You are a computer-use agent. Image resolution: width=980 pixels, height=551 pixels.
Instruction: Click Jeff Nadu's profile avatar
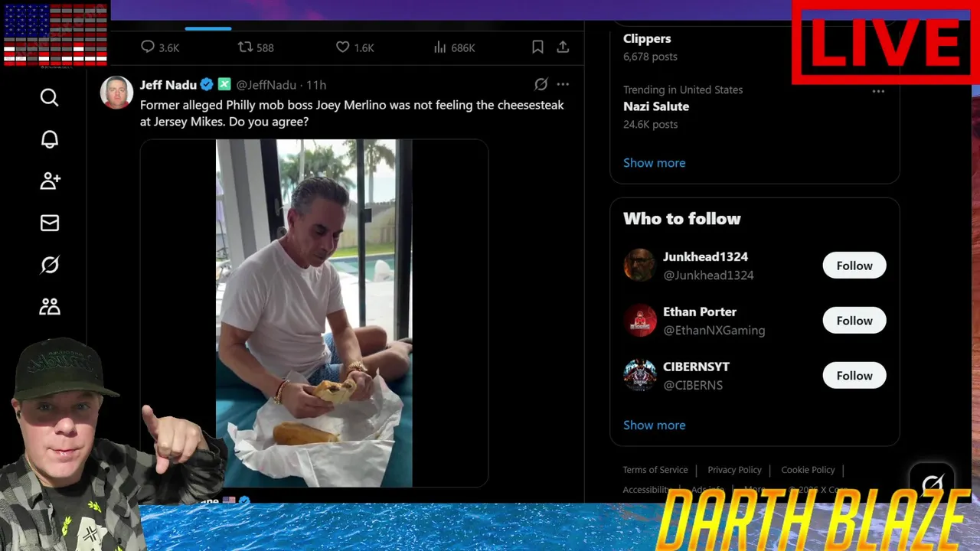click(116, 93)
